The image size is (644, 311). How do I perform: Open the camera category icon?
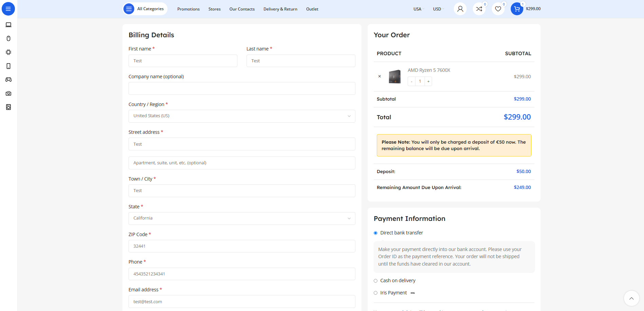point(8,94)
